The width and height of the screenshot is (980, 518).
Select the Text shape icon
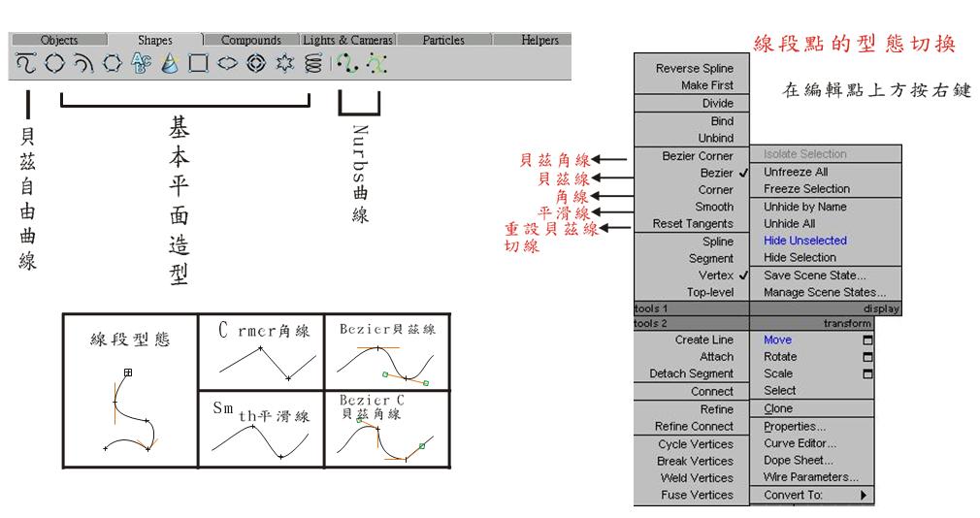pos(142,63)
